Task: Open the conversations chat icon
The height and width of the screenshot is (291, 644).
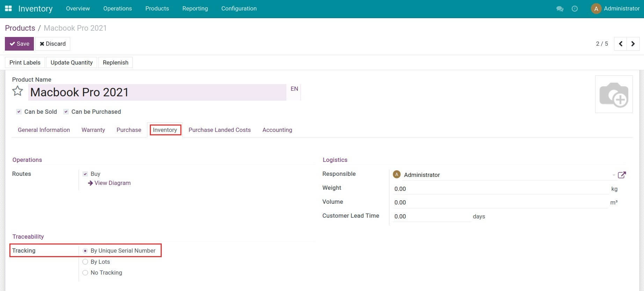Action: coord(559,9)
